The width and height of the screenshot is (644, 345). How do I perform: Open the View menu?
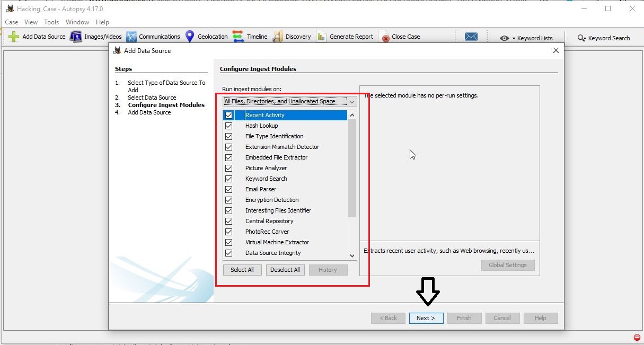(x=31, y=22)
